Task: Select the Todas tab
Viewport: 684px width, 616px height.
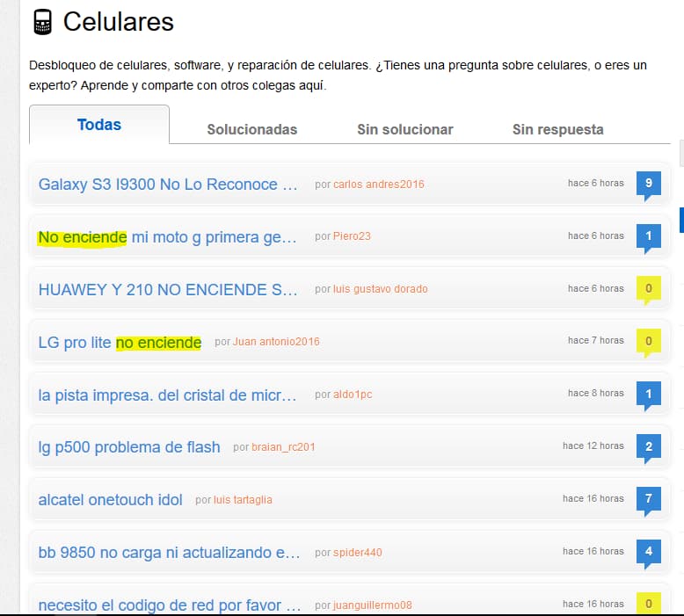Action: coord(99,125)
